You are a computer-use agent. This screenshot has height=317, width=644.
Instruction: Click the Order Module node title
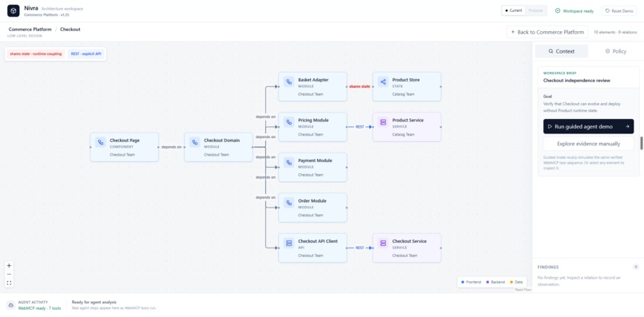pos(312,200)
